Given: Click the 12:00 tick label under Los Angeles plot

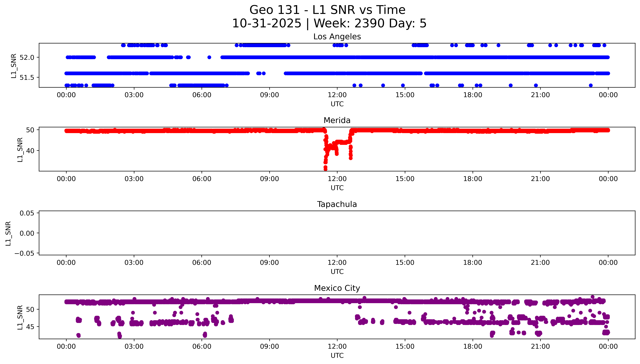Looking at the screenshot, I should pyautogui.click(x=337, y=95).
